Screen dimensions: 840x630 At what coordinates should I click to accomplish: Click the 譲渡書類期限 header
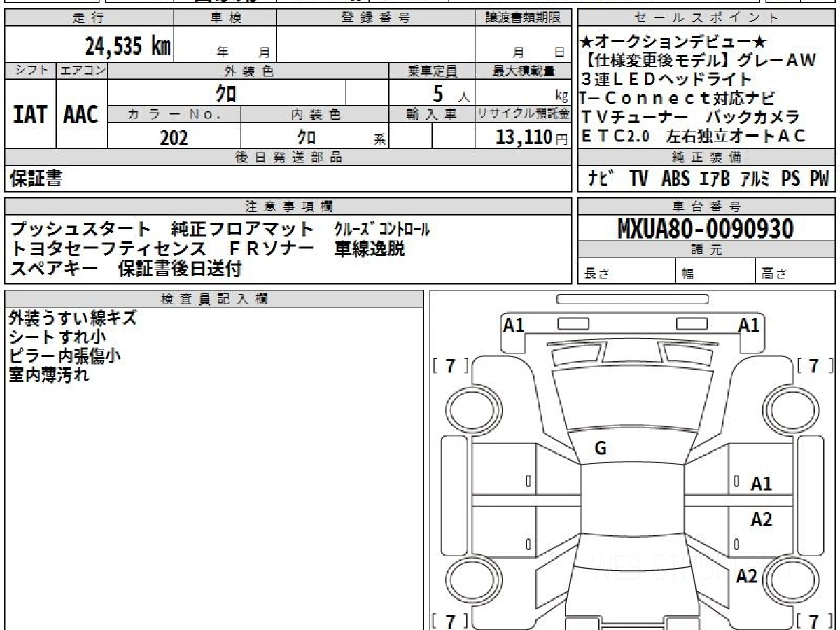523,18
